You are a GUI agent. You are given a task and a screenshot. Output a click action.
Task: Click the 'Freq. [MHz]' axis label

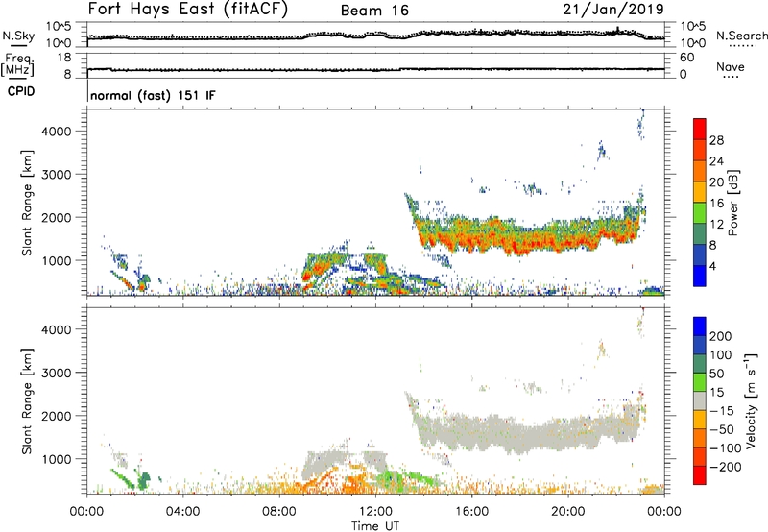click(x=17, y=65)
